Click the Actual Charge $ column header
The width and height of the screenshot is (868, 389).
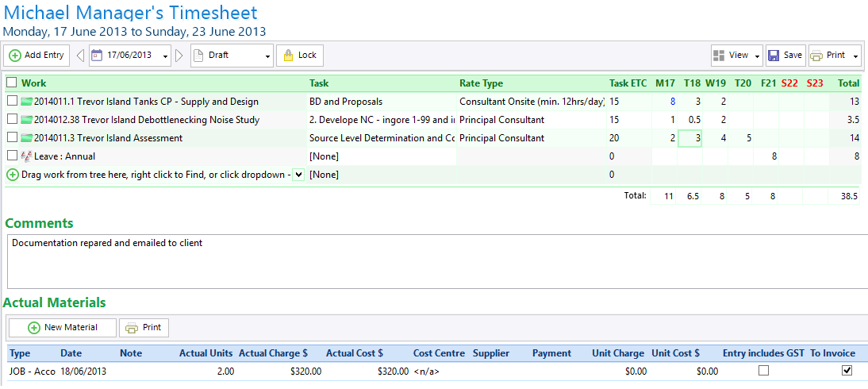coord(273,353)
